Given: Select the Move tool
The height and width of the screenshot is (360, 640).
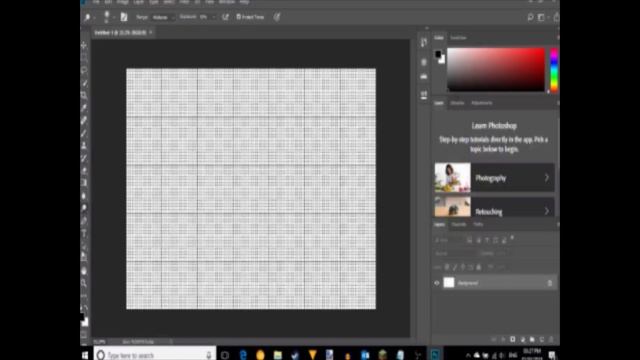Looking at the screenshot, I should point(84,45).
